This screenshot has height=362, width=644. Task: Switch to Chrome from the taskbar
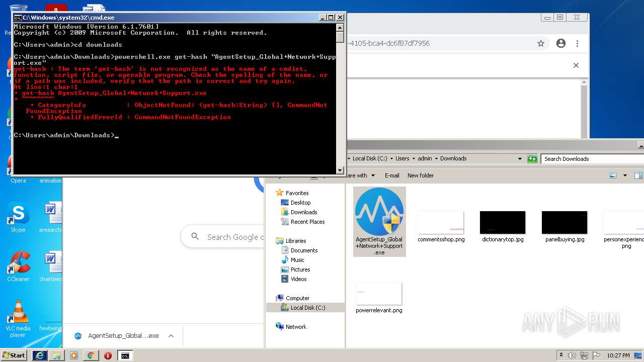pos(91,355)
